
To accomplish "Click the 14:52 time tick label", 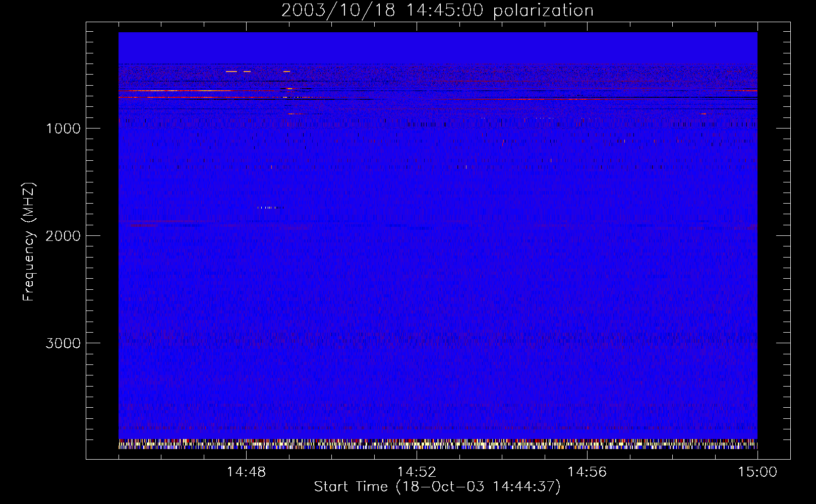I will tap(417, 472).
